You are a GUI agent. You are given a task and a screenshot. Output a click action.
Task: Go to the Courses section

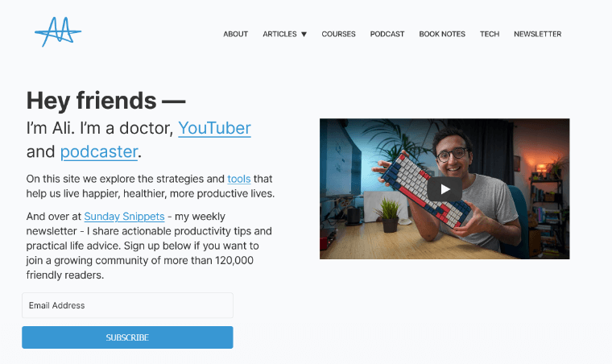[x=338, y=34]
